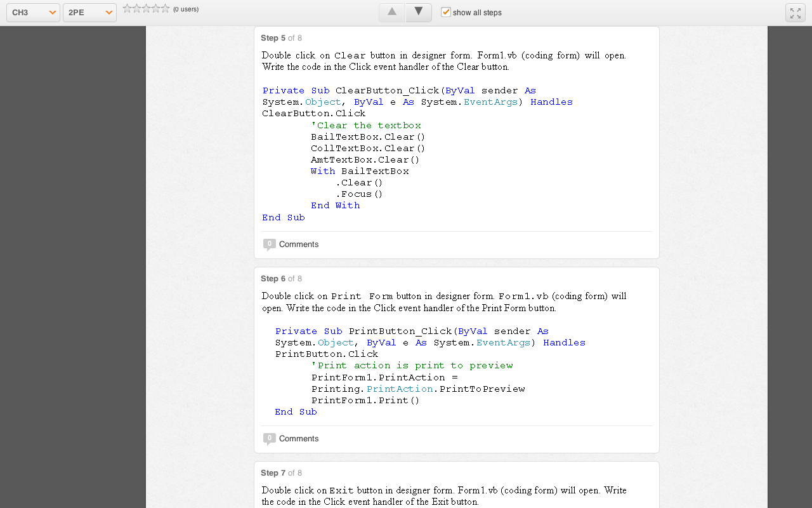Click 'PrintForm1.PrintAction =' code line
This screenshot has height=508, width=812.
click(x=384, y=378)
